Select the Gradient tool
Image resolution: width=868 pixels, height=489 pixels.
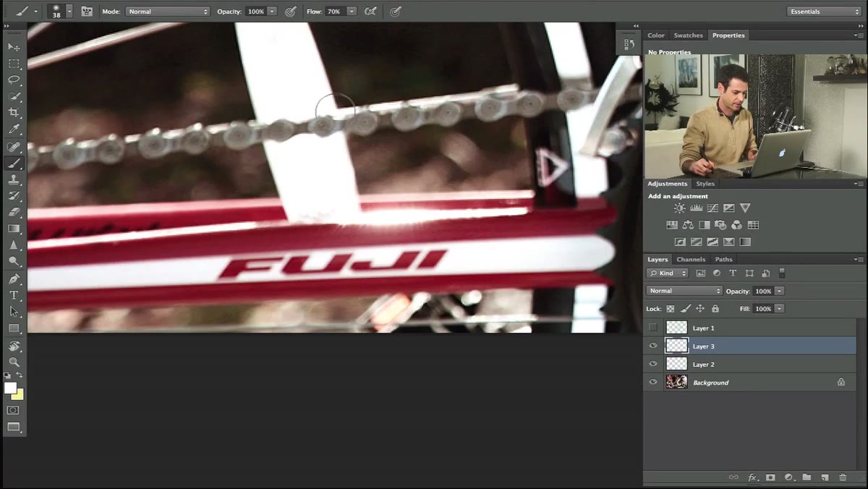click(x=14, y=229)
